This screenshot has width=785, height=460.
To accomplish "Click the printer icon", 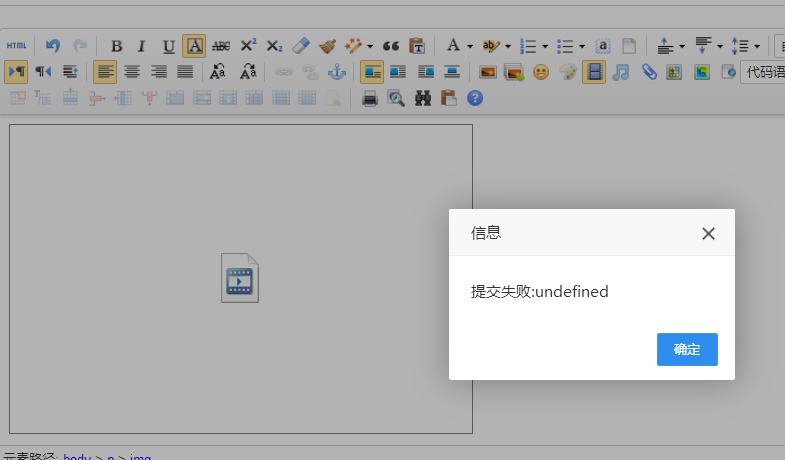I will pos(370,98).
